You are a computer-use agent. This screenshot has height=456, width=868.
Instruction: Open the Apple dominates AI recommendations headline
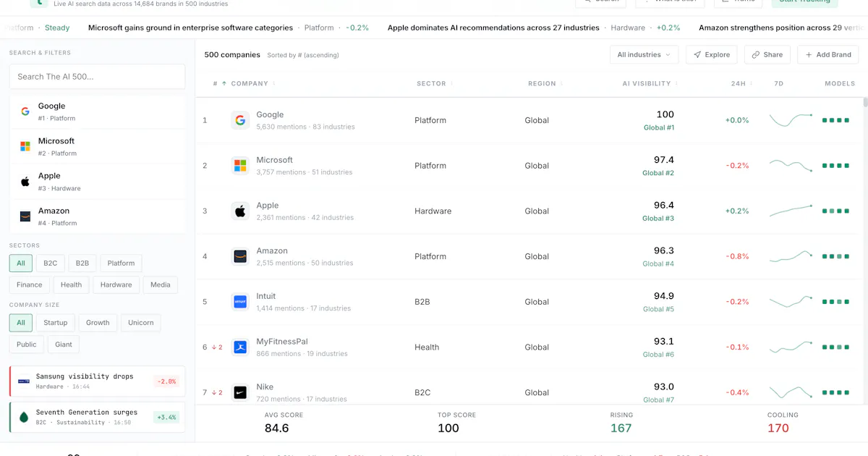point(493,28)
